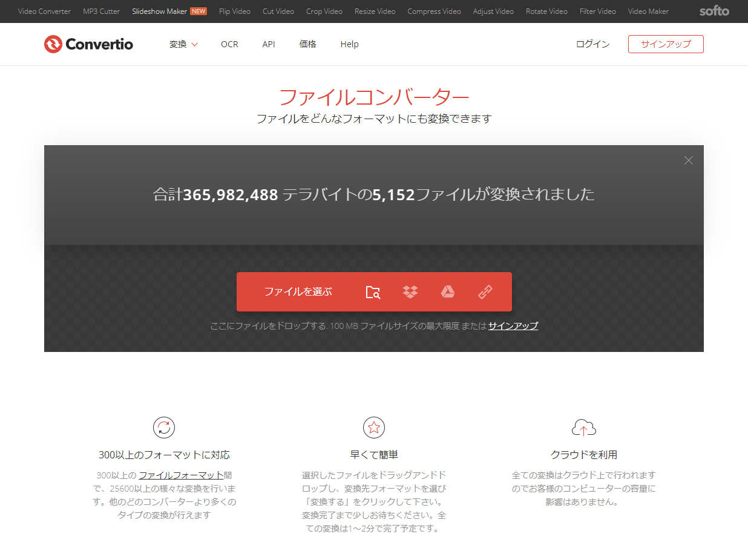The image size is (748, 560).
Task: Click the URL link icon
Action: 485,292
